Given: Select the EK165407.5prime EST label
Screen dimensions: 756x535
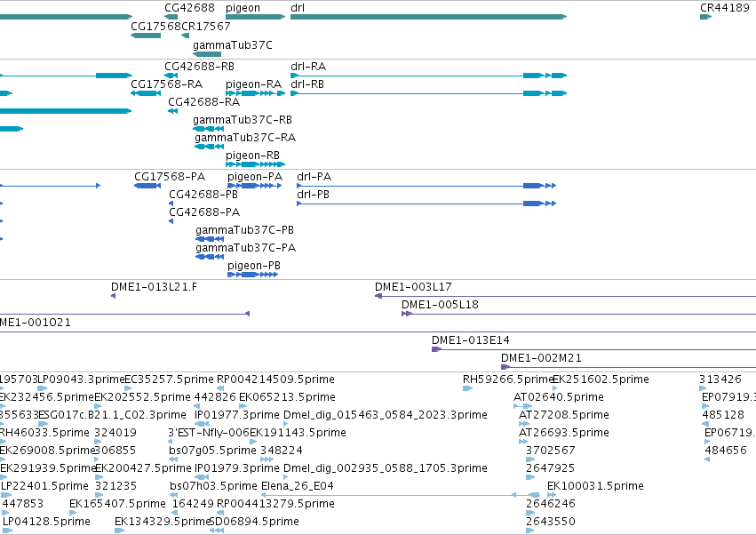Looking at the screenshot, I should [117, 504].
